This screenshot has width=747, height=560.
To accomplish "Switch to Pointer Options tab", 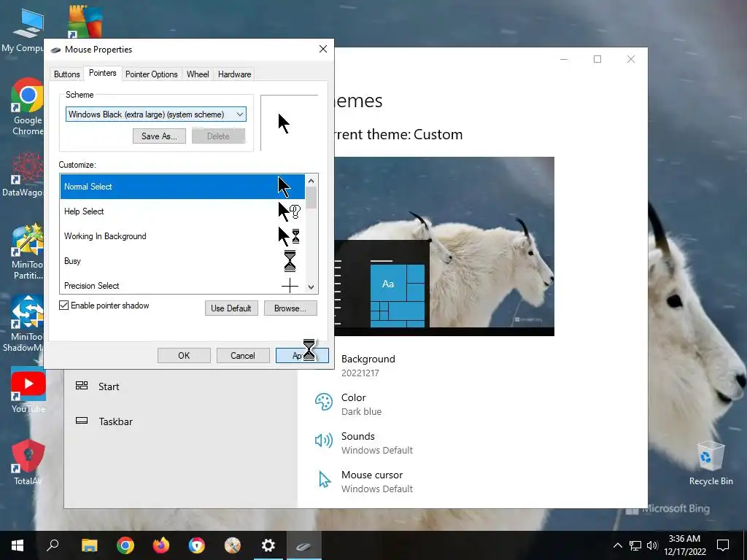I will [x=152, y=74].
